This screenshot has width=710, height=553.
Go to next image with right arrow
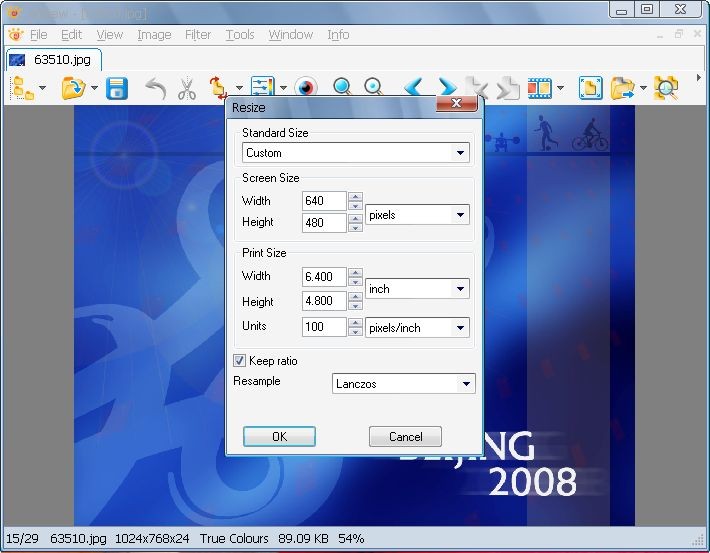tap(447, 87)
